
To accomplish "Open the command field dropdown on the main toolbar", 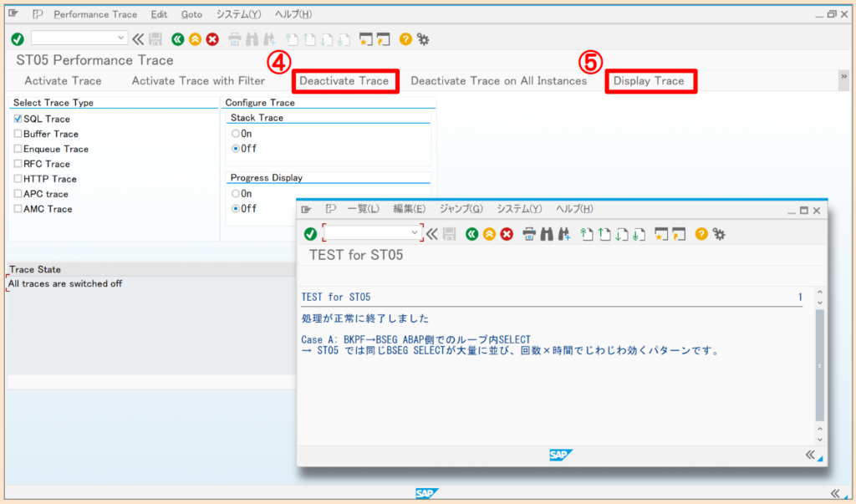I will point(120,38).
